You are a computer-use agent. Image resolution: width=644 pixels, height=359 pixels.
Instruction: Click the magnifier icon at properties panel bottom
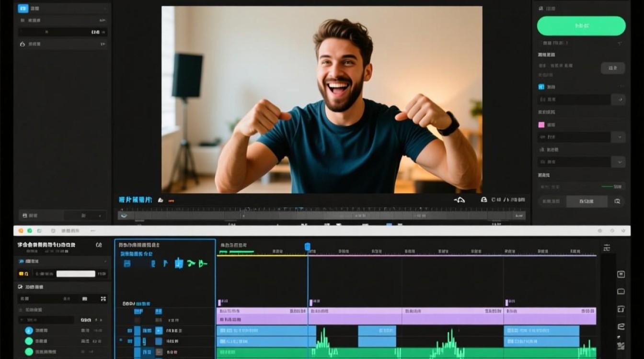[x=617, y=202]
